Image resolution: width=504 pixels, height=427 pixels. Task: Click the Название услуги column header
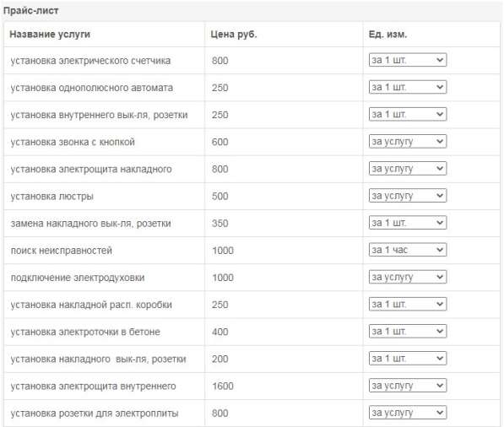50,35
